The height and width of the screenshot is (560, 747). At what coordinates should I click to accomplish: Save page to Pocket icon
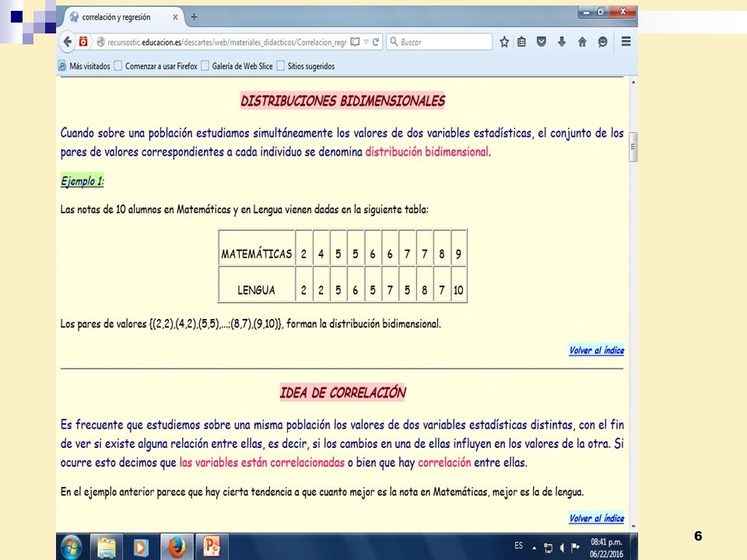[542, 42]
